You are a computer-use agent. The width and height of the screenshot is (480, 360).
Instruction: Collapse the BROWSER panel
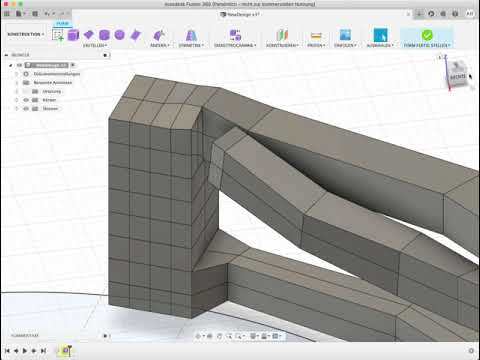(x=6, y=55)
